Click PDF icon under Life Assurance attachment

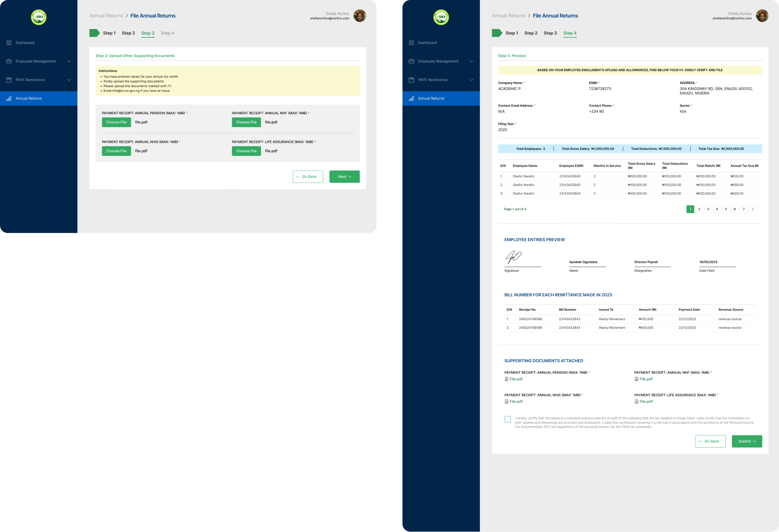point(636,402)
